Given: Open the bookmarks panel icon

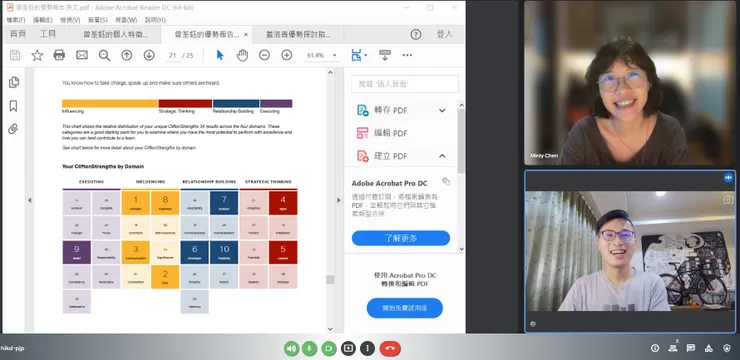Looking at the screenshot, I should [13, 106].
